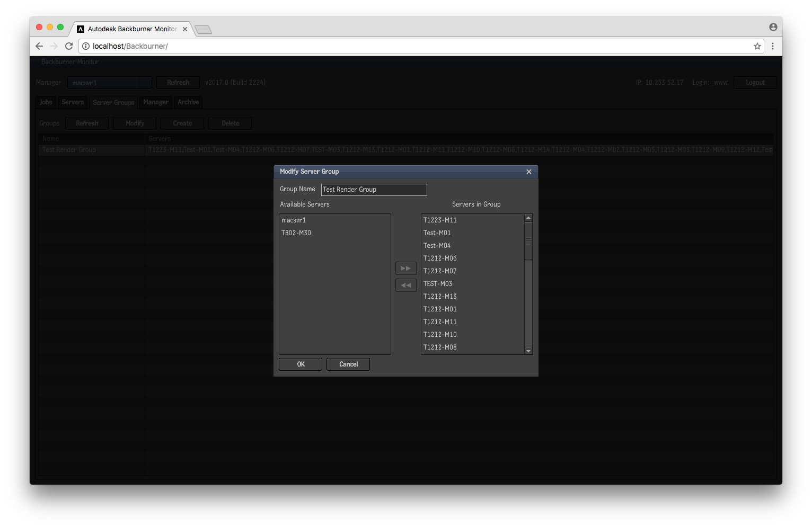Viewport: 812px width, 527px height.
Task: Switch to the Servers tab
Action: [x=73, y=102]
